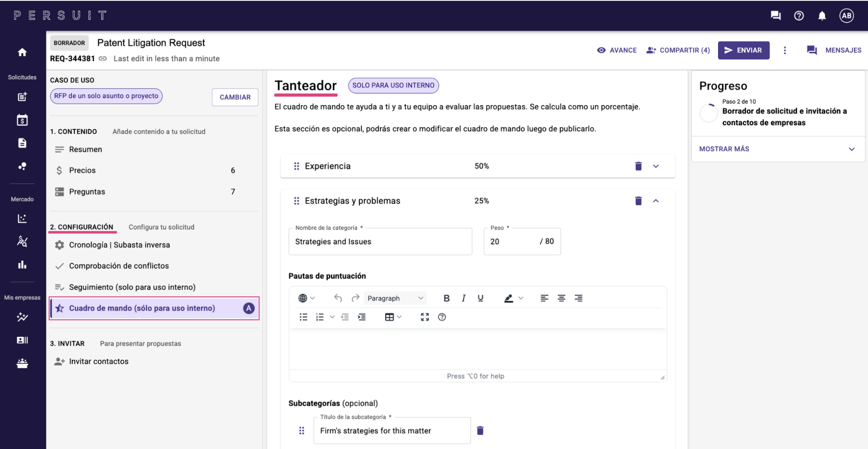Undo last edit in scoring editor
Image resolution: width=868 pixels, height=449 pixels.
(x=338, y=298)
